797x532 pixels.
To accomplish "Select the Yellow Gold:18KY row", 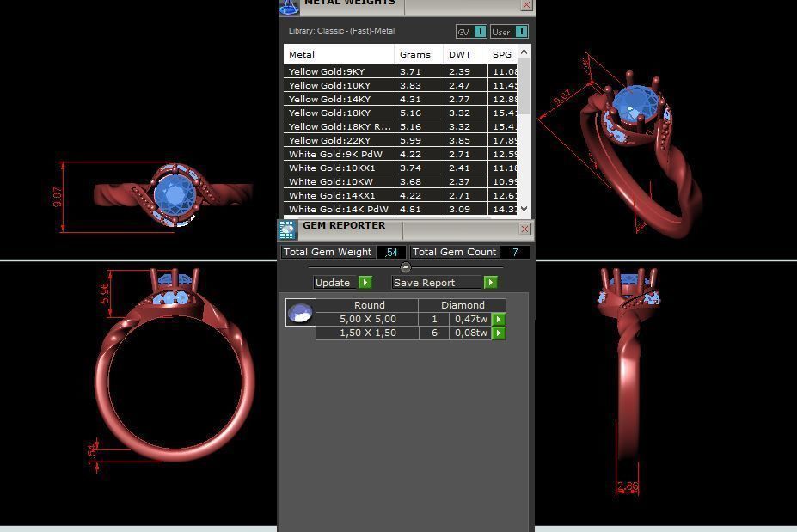I will 400,113.
